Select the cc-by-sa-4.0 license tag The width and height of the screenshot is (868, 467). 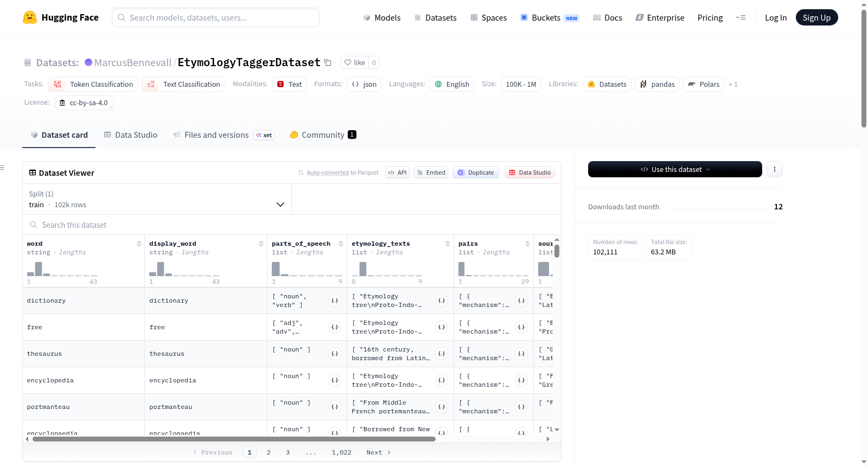point(84,103)
